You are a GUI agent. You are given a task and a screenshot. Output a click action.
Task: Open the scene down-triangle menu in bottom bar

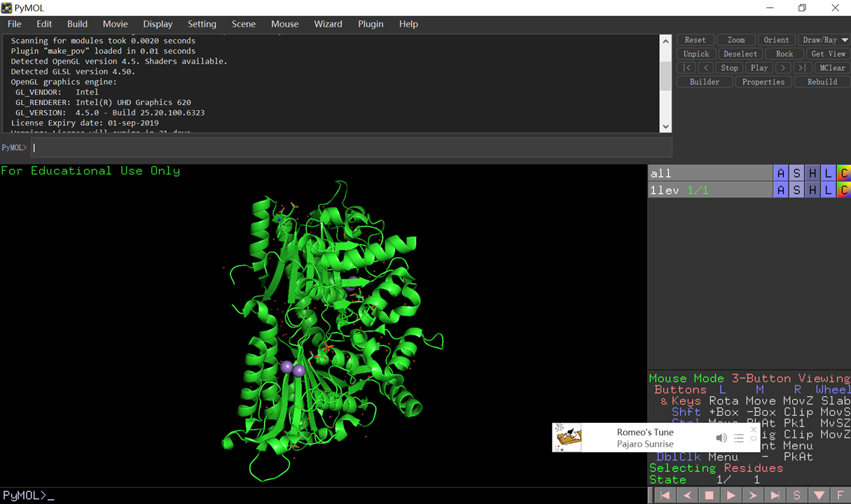pyautogui.click(x=819, y=496)
